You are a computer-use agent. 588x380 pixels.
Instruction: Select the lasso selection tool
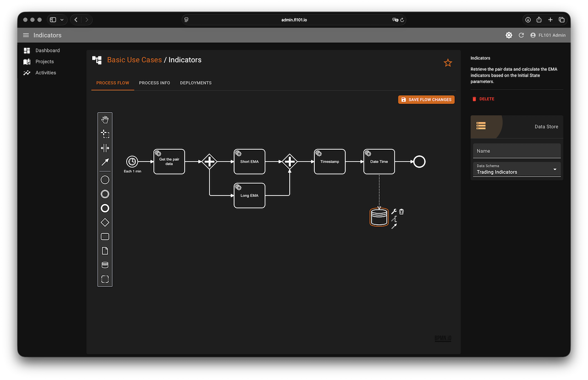(105, 134)
